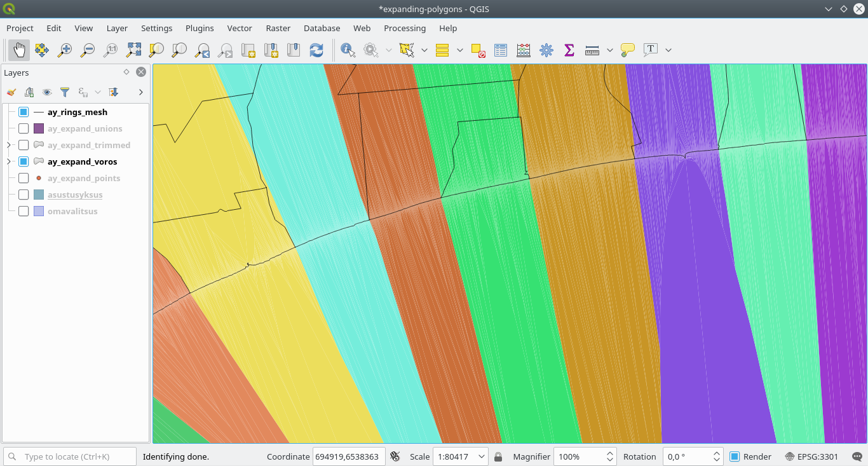Open Run Feature Action dropdown arrow
Image resolution: width=868 pixels, height=466 pixels.
click(388, 50)
